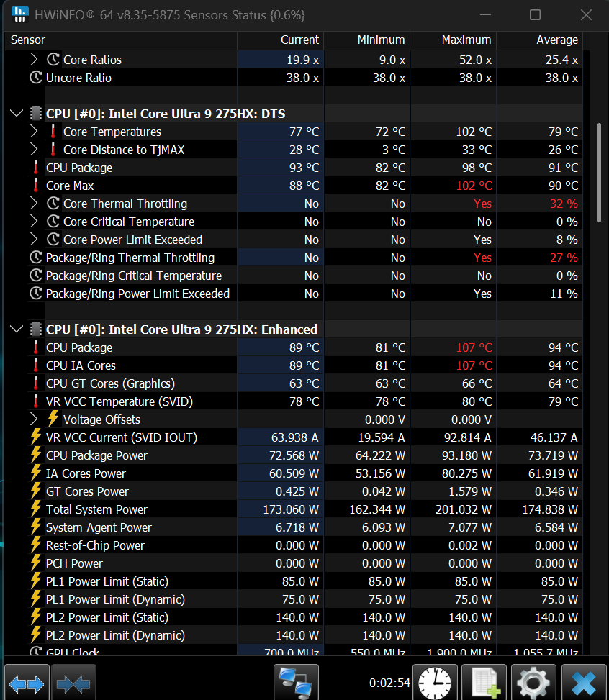Open the remote network monitoring button
The height and width of the screenshot is (700, 609).
tap(296, 683)
